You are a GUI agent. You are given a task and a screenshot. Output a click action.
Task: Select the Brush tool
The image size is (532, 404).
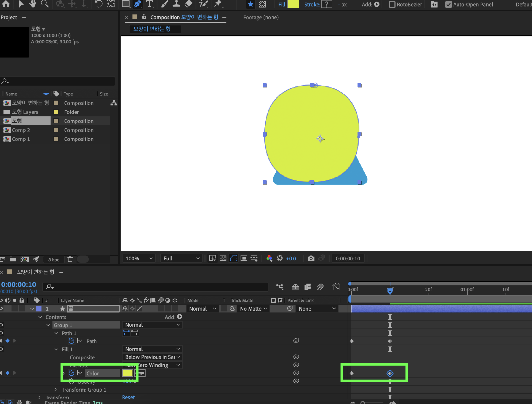point(165,4)
